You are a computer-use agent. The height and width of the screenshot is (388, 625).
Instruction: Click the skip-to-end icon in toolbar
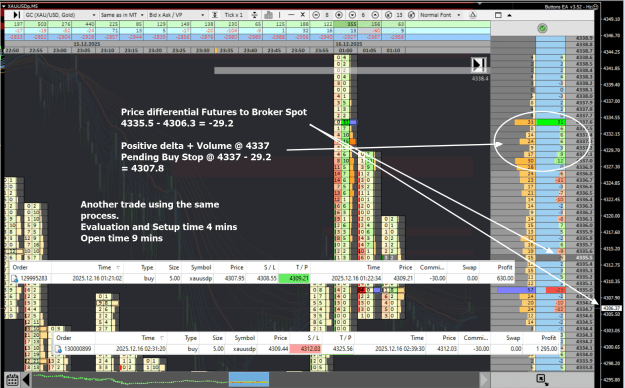point(16,15)
